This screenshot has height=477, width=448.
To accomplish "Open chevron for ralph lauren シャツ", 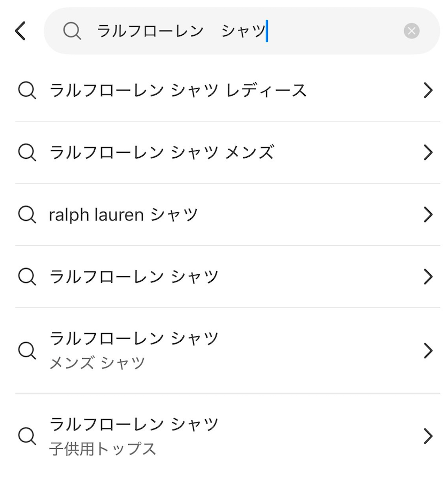I will (x=428, y=215).
